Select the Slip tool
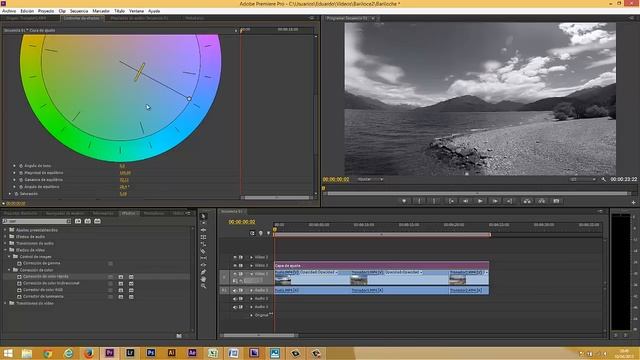The image size is (640, 360). [x=203, y=258]
